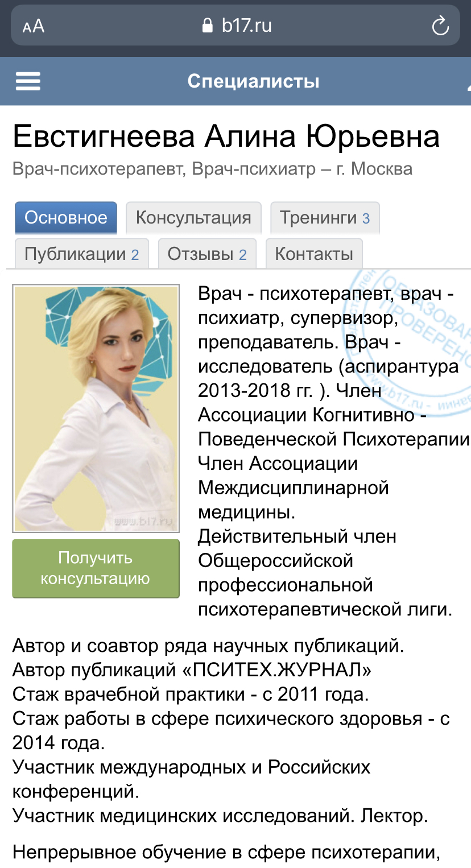Tap the padlock icon beside b17.ru
Screen dimensions: 471x868
click(x=208, y=26)
